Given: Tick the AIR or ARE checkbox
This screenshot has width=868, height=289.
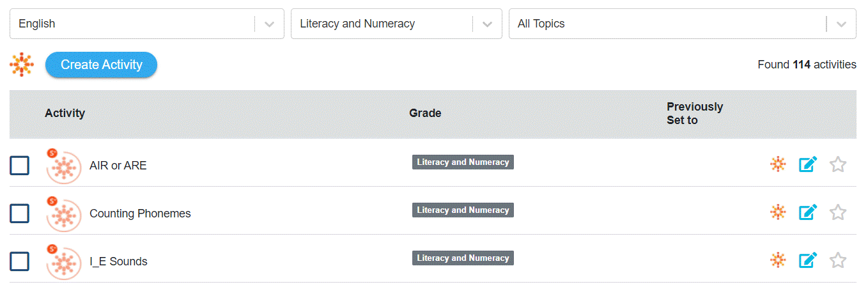Looking at the screenshot, I should (x=20, y=166).
